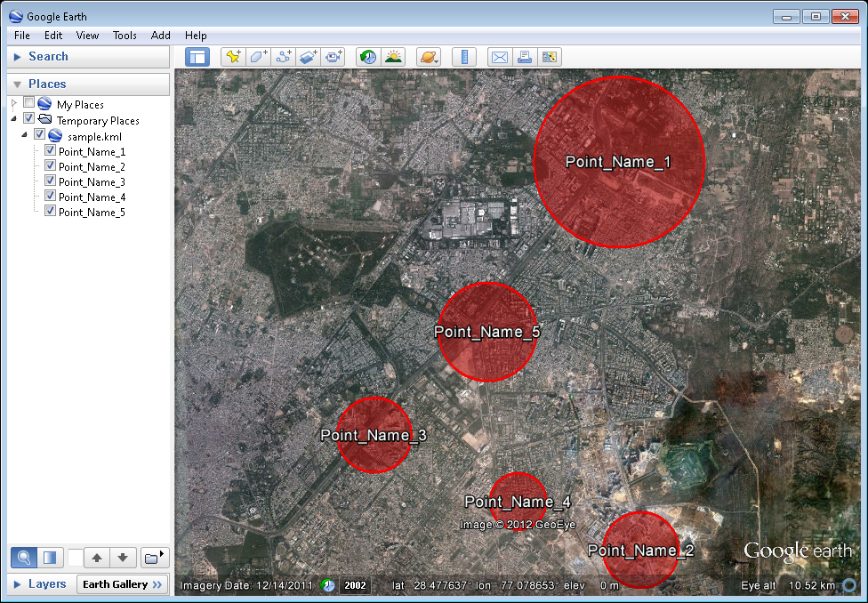Image resolution: width=868 pixels, height=603 pixels.
Task: Open the Earth Gallery button
Action: (123, 584)
